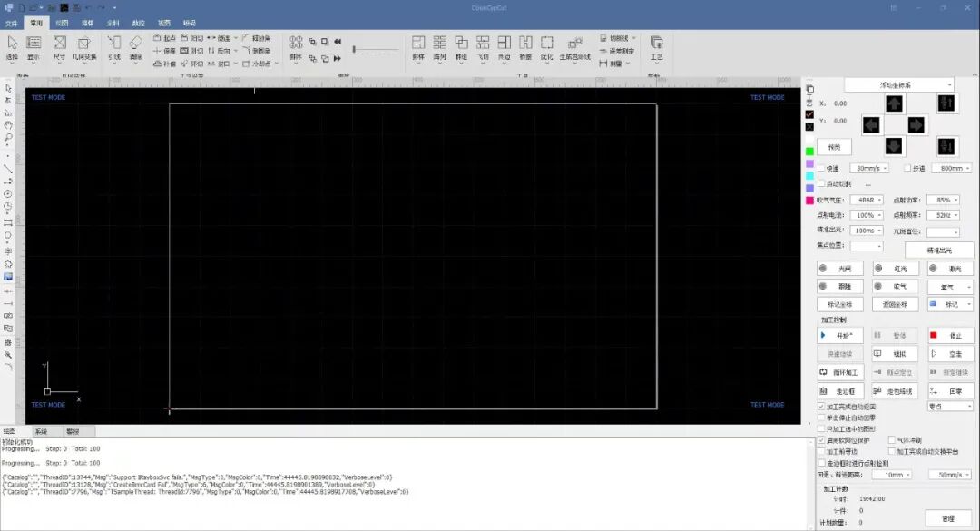
Task: Open the 52Hz pulse frequency dropdown
Action: (943, 215)
